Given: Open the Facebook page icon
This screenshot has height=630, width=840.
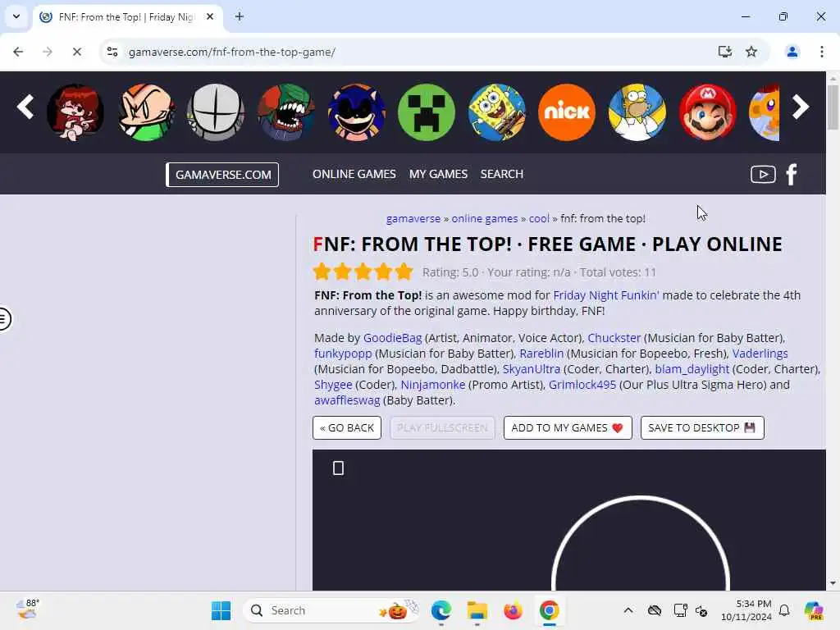Looking at the screenshot, I should pyautogui.click(x=792, y=174).
